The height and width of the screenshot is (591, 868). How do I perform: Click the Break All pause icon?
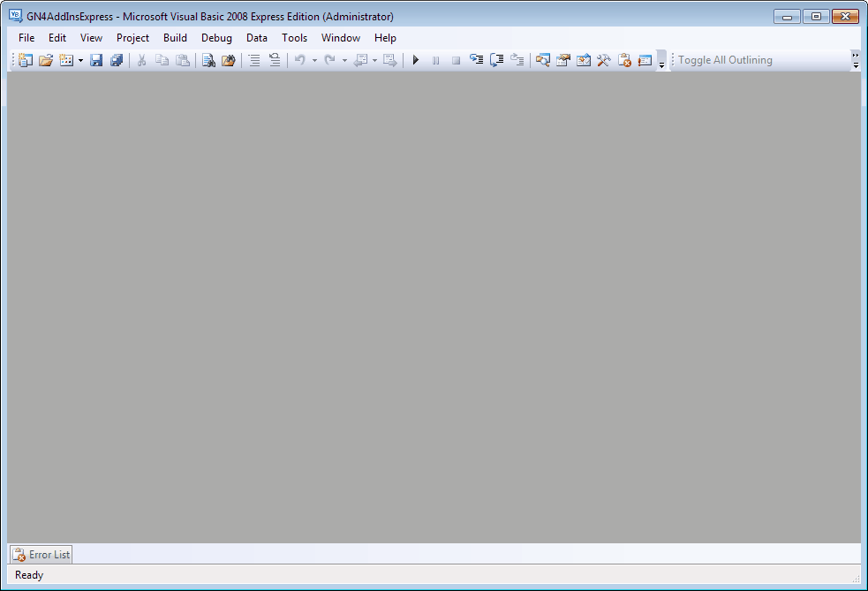(x=435, y=60)
